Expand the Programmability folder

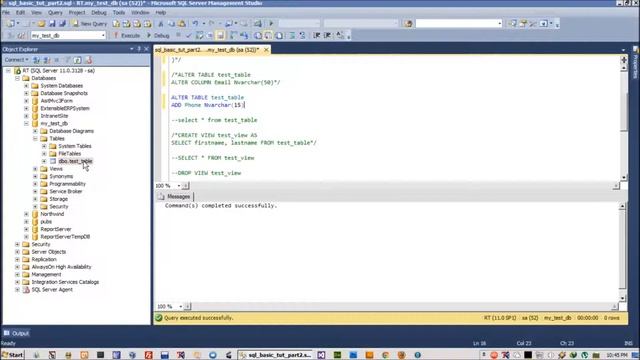click(x=35, y=184)
